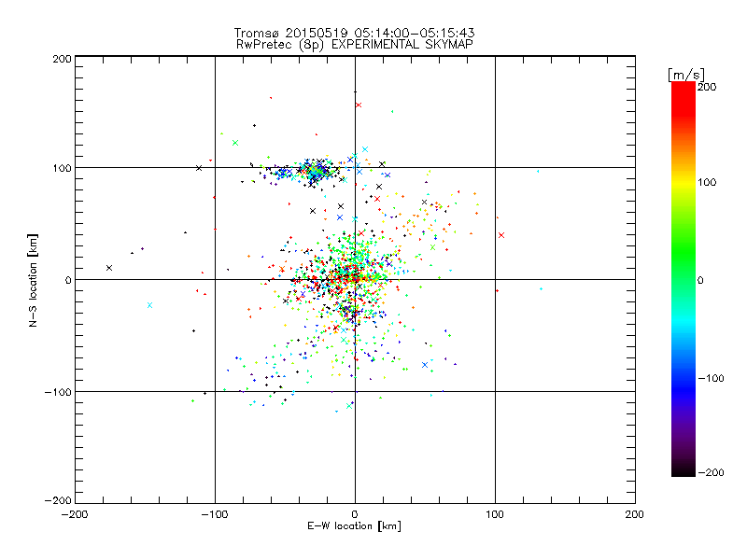Click the N-S axis "100" tick label
Viewport: 747px width, 560px height.
pyautogui.click(x=62, y=168)
